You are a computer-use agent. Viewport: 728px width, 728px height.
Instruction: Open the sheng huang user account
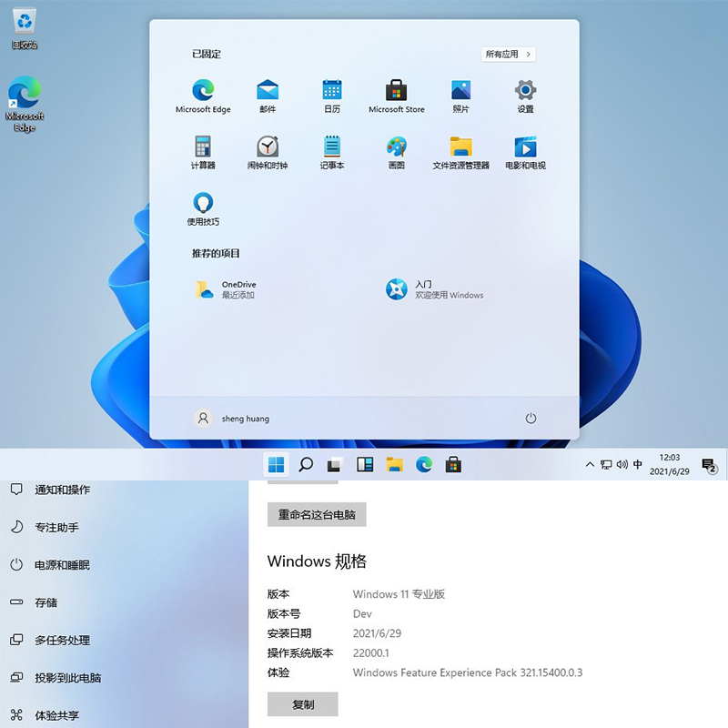click(231, 419)
